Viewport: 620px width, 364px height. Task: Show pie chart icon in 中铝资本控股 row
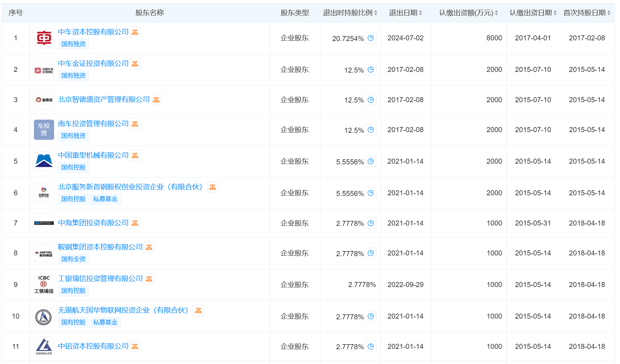coord(371,347)
